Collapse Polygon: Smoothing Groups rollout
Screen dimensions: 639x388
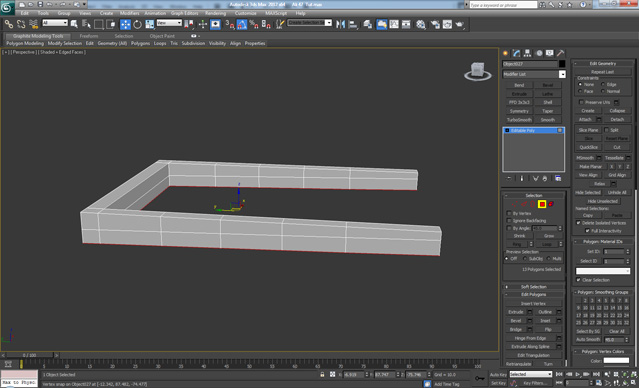pos(602,292)
